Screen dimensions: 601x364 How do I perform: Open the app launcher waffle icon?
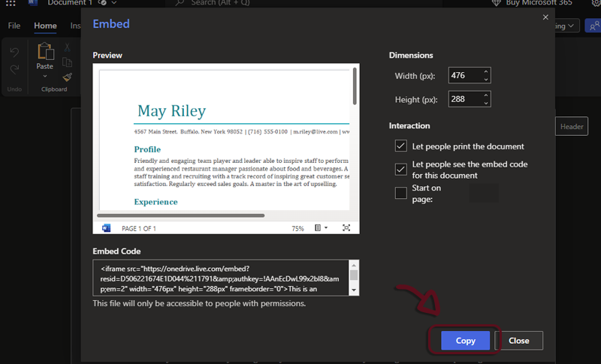pos(11,4)
